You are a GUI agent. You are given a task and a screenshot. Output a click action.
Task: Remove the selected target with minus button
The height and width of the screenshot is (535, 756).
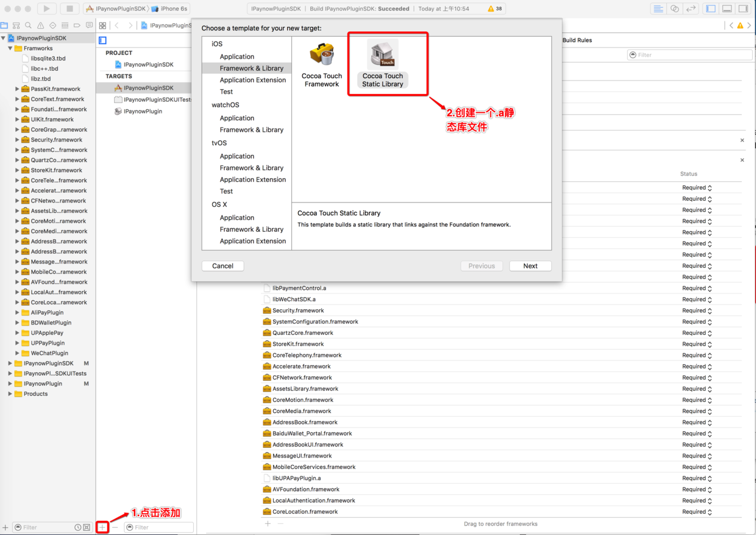click(x=115, y=527)
